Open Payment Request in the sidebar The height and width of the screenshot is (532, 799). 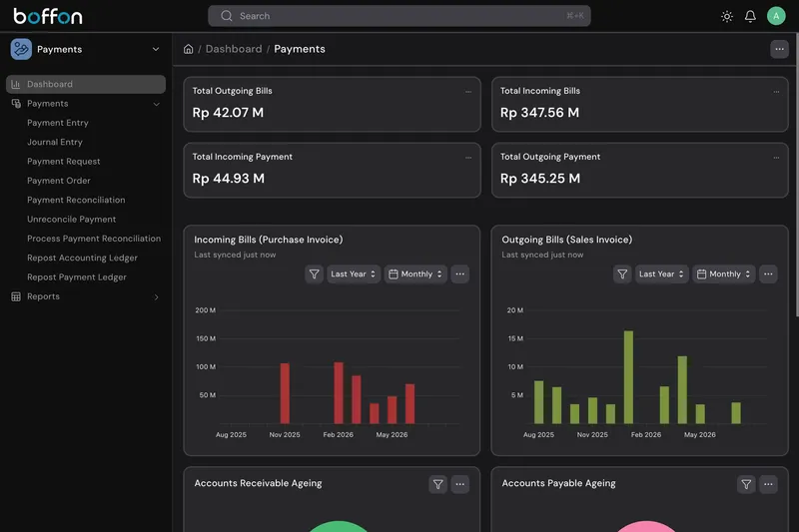[64, 162]
